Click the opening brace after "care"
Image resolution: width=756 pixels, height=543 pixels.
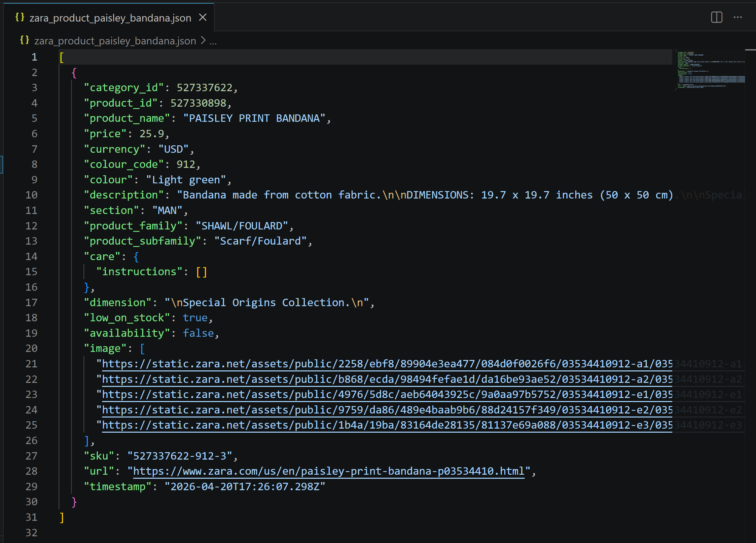[136, 257]
